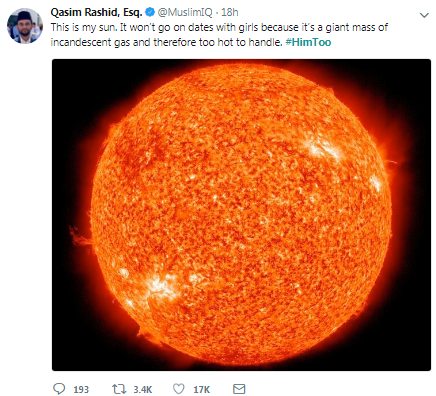The width and height of the screenshot is (436, 396).
Task: Click the blue verified badge
Action: (150, 12)
